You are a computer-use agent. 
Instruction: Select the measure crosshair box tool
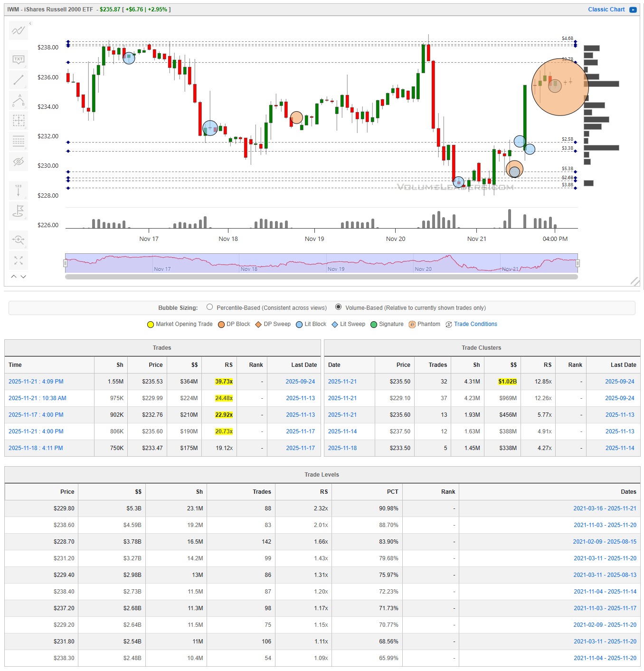tap(19, 121)
